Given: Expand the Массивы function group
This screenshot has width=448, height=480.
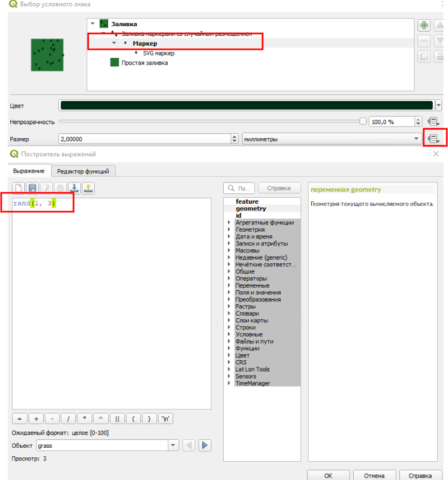Looking at the screenshot, I should [229, 250].
